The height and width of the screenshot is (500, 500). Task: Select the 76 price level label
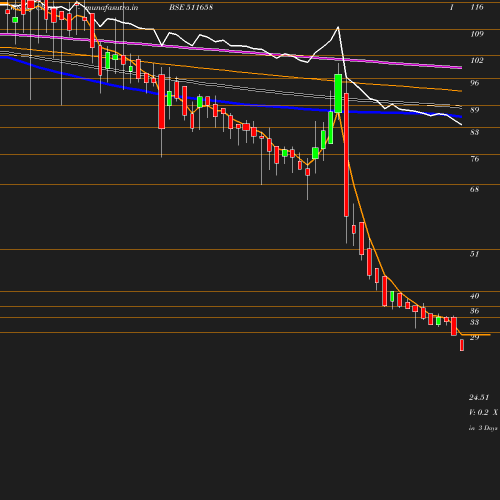coord(474,159)
